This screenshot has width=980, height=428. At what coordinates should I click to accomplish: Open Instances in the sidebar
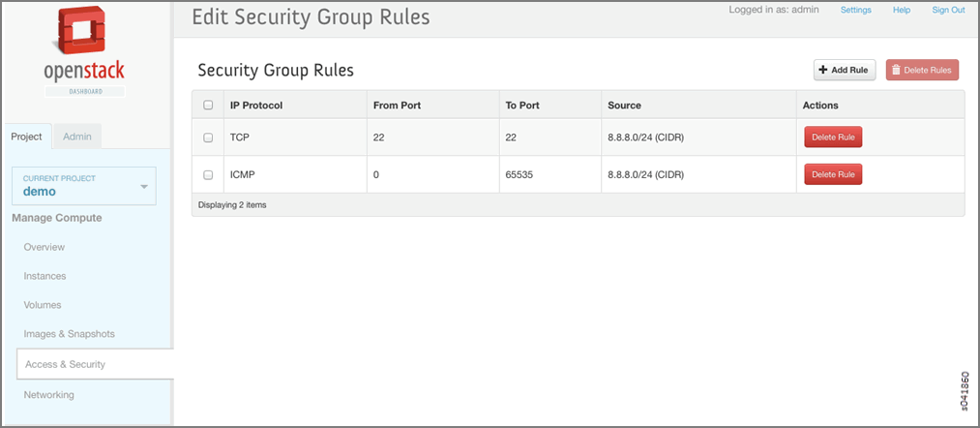click(x=45, y=276)
